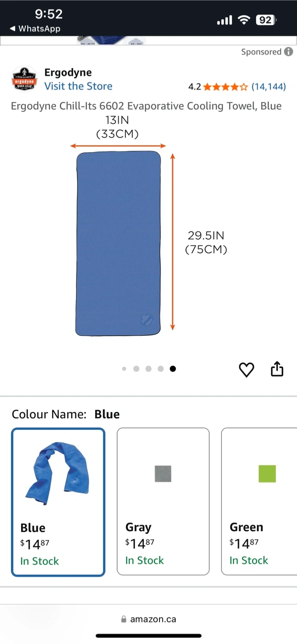Viewport: 297px width, 644px height.
Task: Tap the Ergodyne brand logo
Action: (x=24, y=79)
